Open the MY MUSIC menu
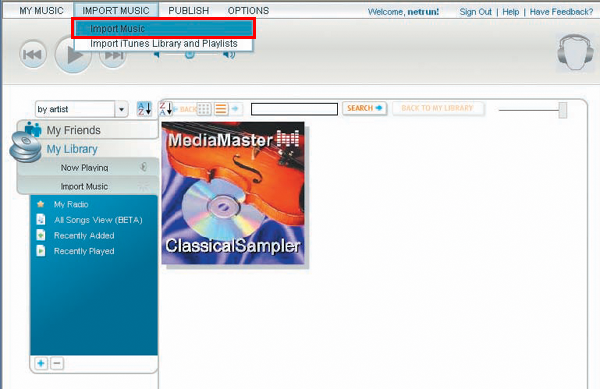 [x=41, y=11]
